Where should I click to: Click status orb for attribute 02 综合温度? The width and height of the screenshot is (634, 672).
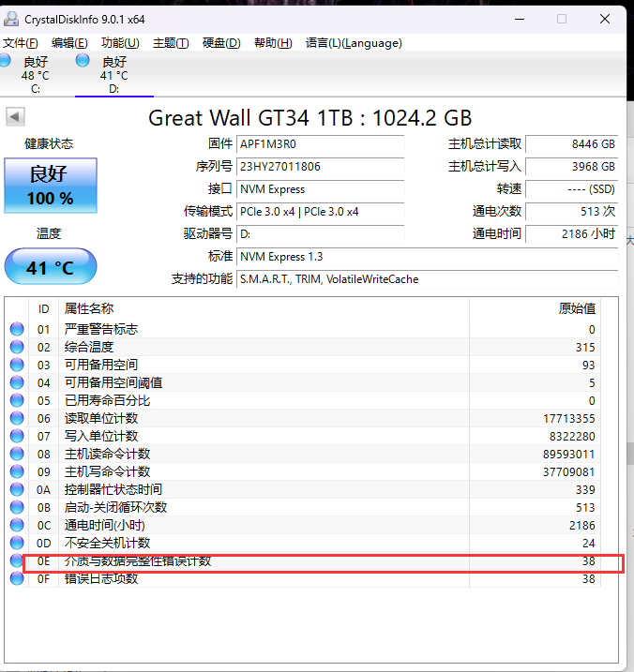coord(17,347)
